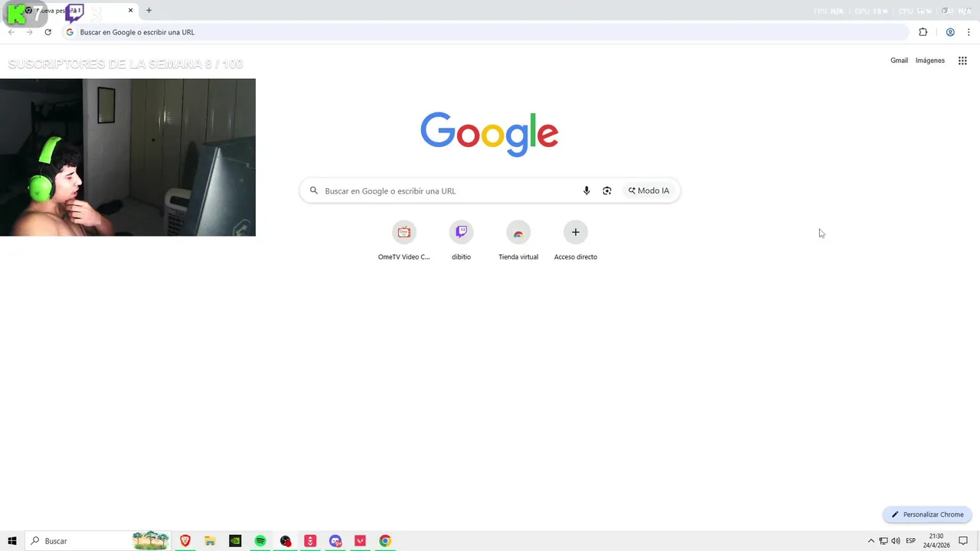The image size is (980, 551).
Task: Open the network status tray icon
Action: [x=884, y=541]
